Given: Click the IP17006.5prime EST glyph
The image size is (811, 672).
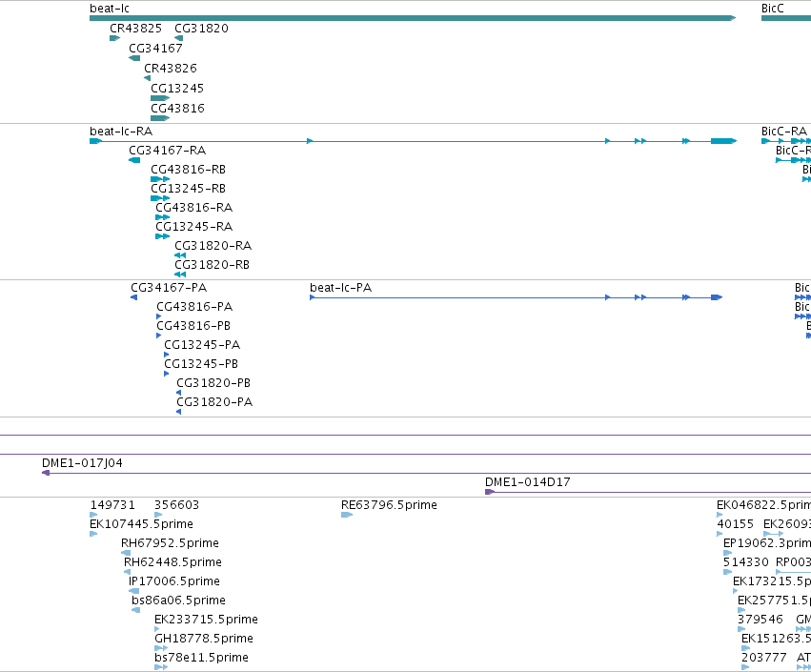Looking at the screenshot, I should (134, 591).
